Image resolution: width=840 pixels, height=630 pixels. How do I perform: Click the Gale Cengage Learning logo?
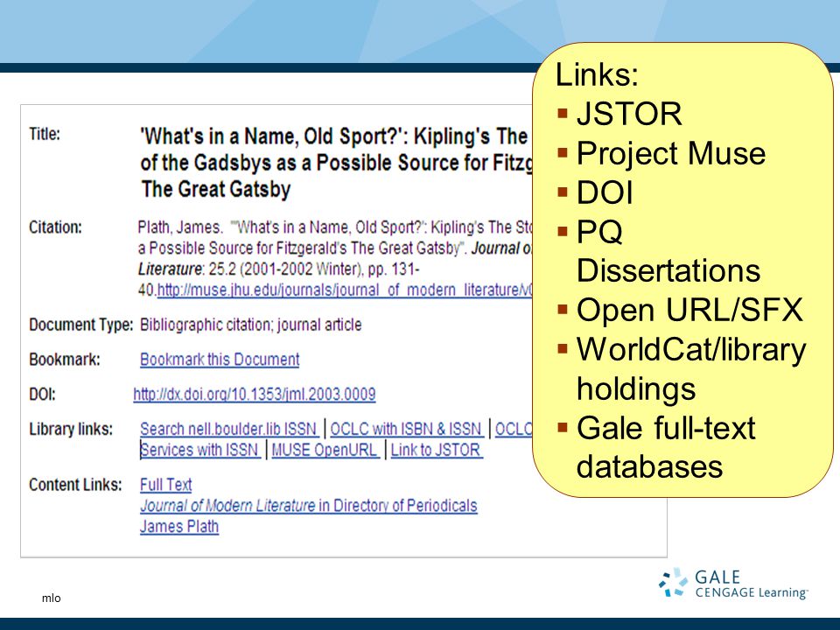[733, 583]
